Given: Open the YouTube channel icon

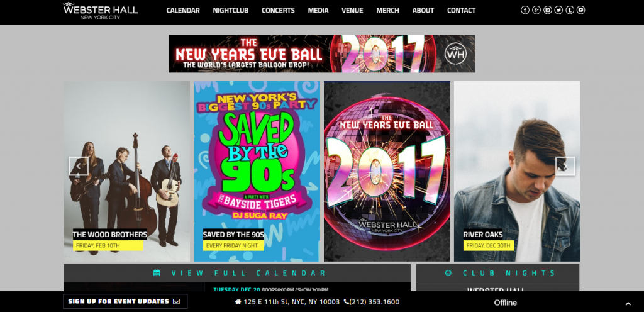Looking at the screenshot, I should pos(580,10).
